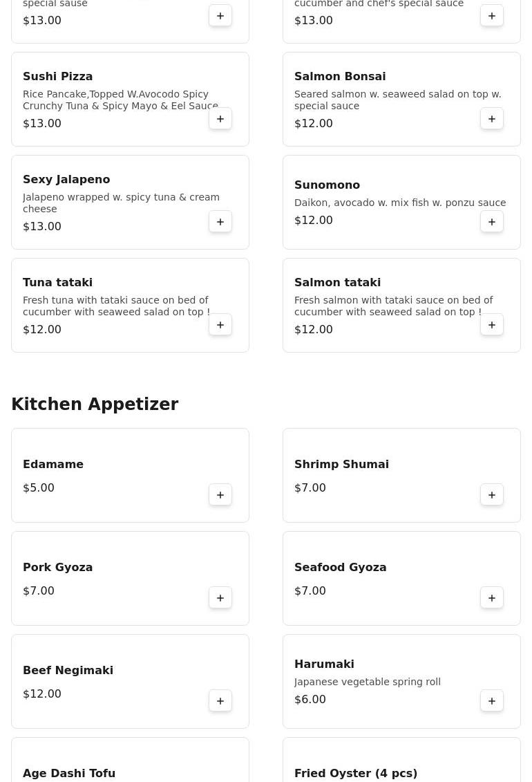
Task: Select the Sexy Jalapeno item name
Action: pyautogui.click(x=66, y=180)
